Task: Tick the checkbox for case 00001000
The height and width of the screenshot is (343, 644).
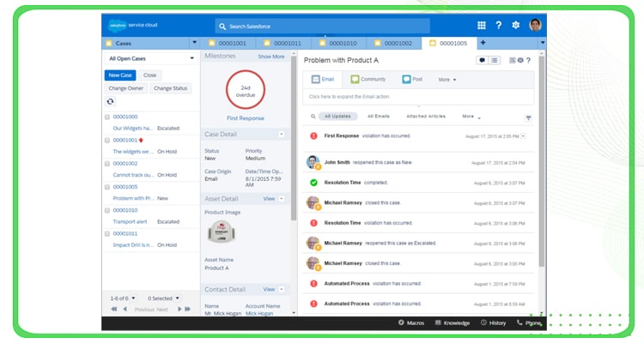Action: 107,117
